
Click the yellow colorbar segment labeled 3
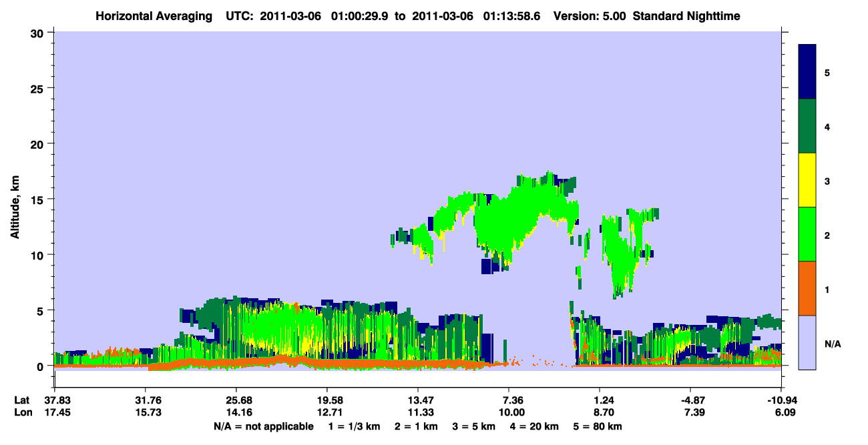(x=807, y=180)
